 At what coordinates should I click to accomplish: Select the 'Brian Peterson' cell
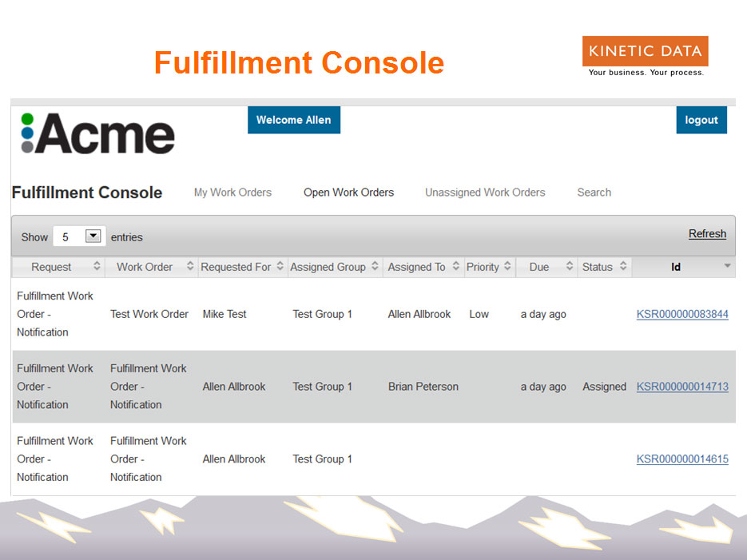click(423, 387)
